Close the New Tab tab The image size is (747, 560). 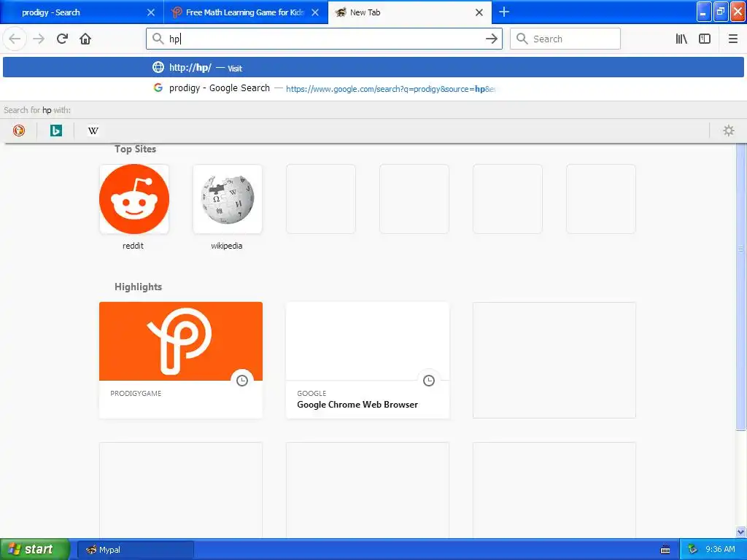point(479,12)
